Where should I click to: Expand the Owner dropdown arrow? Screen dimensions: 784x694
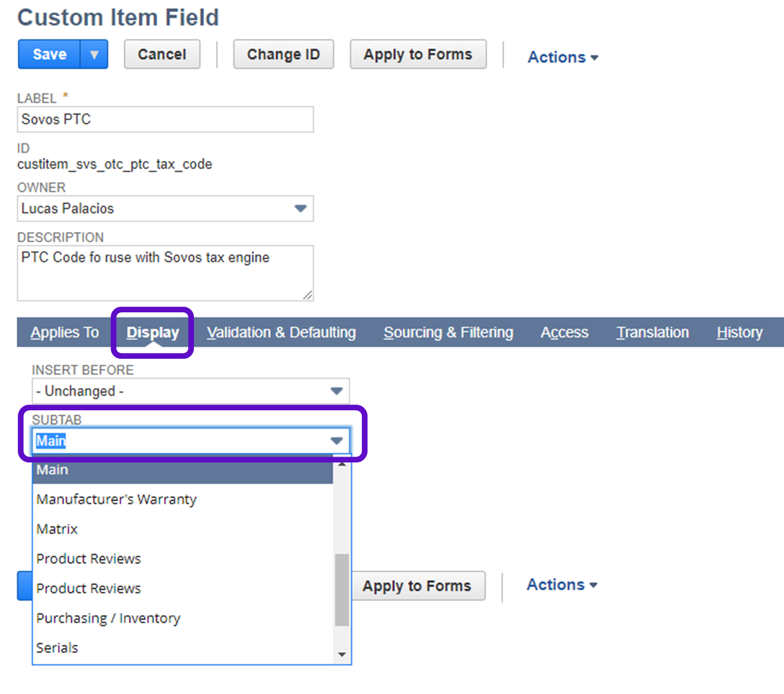tap(300, 209)
